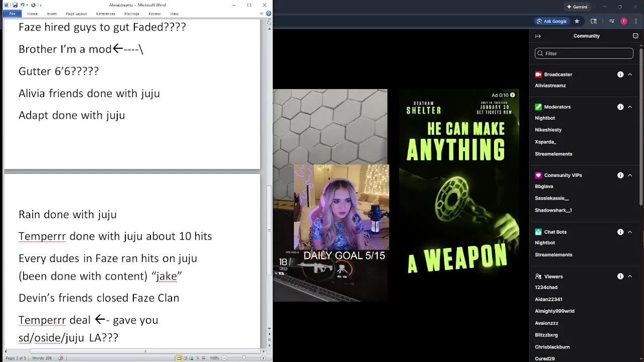
Task: Click the text 'Gutter 6'6?????' in the document
Action: 58,71
